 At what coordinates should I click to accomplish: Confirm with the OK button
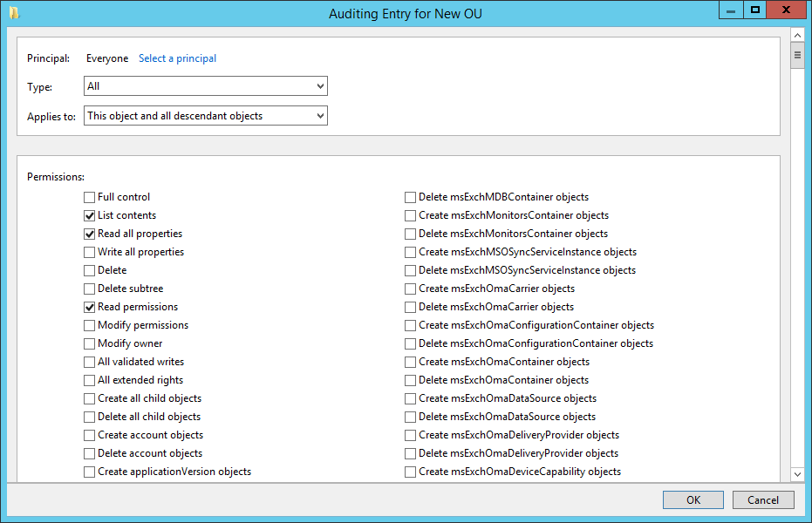pos(693,499)
